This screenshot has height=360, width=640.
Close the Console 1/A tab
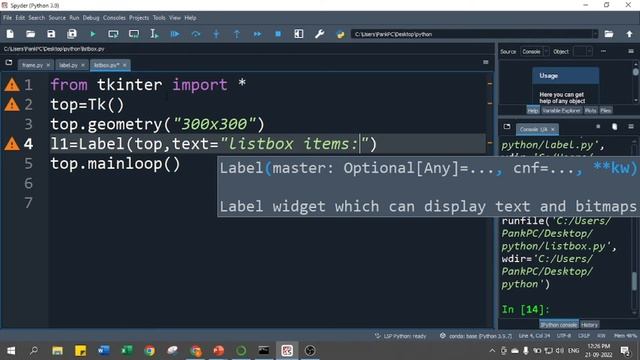tap(553, 129)
